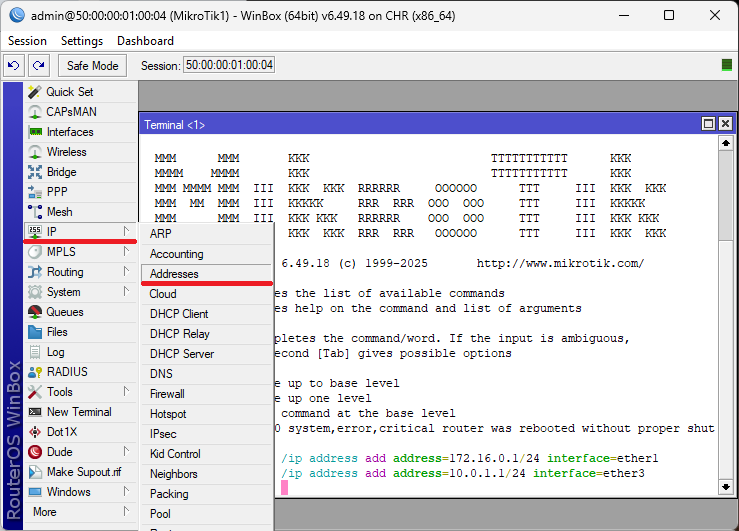The image size is (739, 531).
Task: Click the Session address field
Action: [x=228, y=65]
